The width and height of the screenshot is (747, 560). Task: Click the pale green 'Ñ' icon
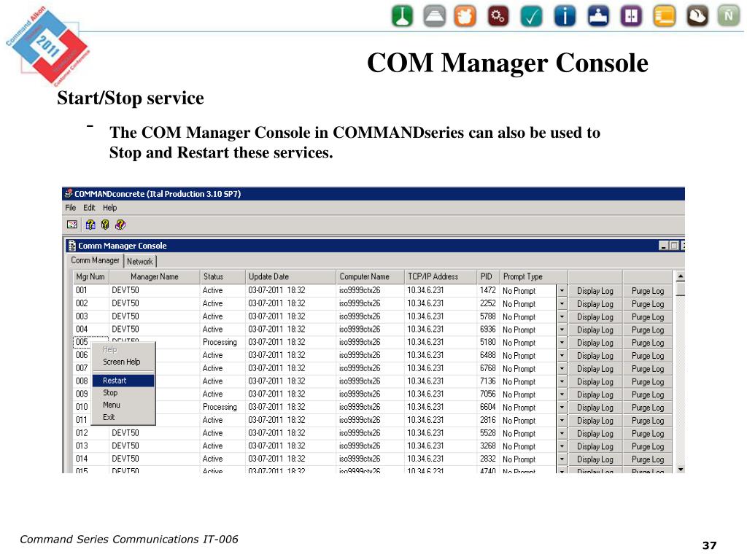729,16
